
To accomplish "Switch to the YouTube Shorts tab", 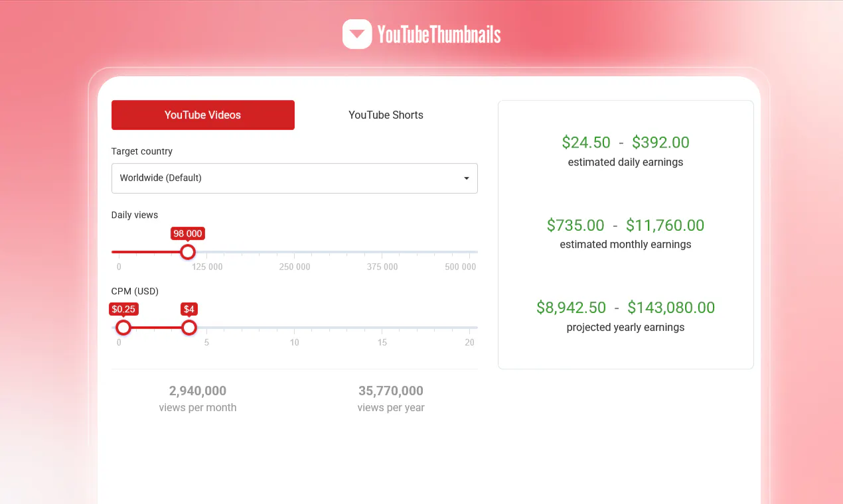I will pos(386,115).
